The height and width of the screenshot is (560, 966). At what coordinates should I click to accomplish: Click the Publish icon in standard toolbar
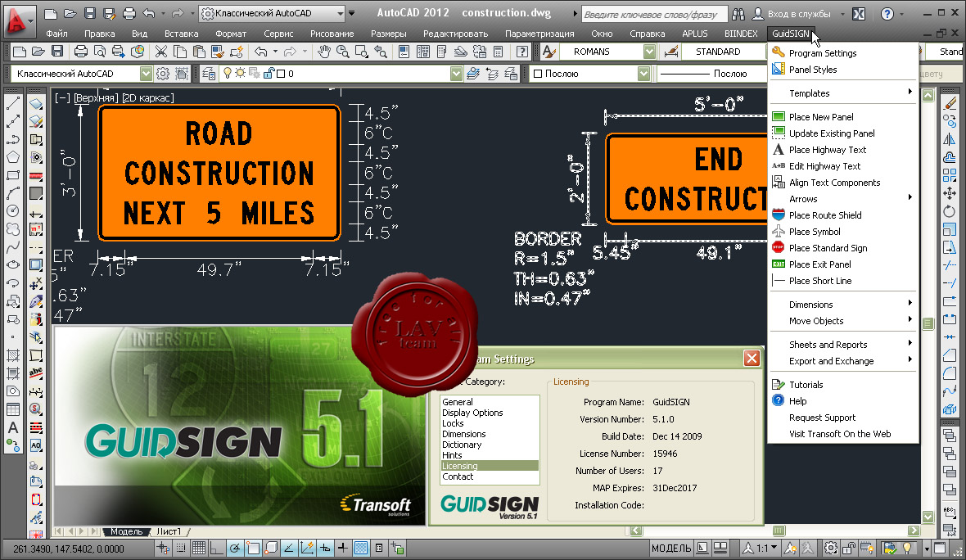[x=118, y=52]
